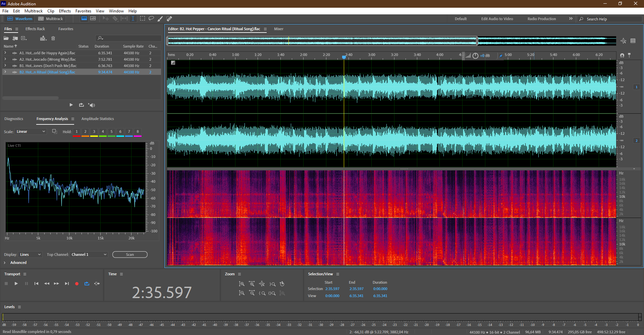
Task: Click Move Playhead to Previous marker
Action: (36, 284)
